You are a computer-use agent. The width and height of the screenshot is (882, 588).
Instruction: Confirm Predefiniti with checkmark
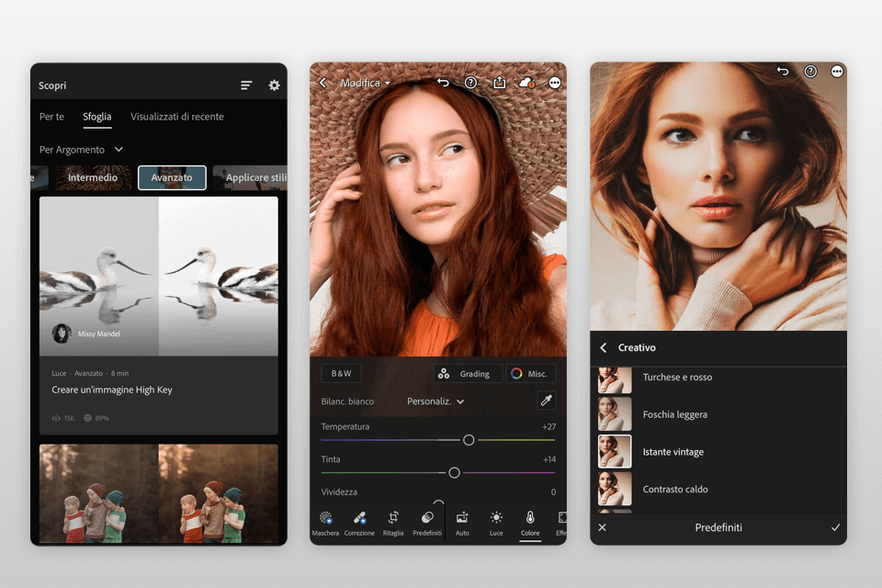835,527
